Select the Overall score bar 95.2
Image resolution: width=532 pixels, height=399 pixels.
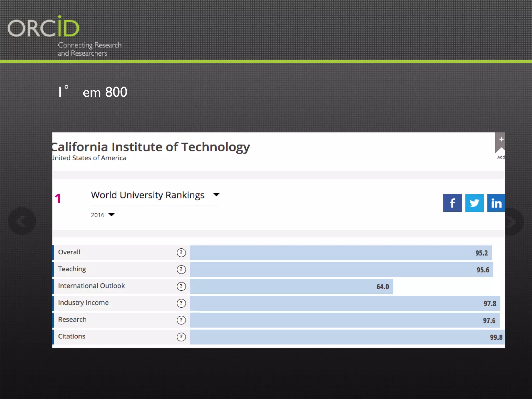(x=341, y=253)
